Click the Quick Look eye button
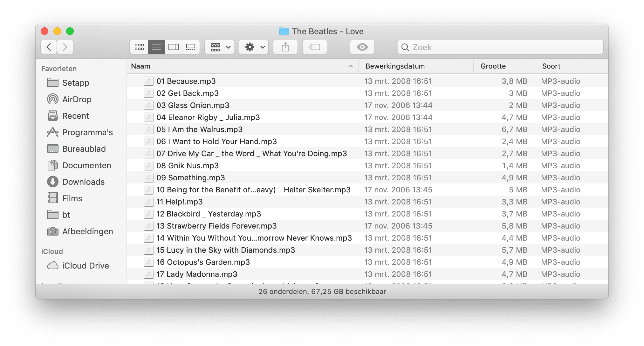This screenshot has height=346, width=644. click(362, 47)
